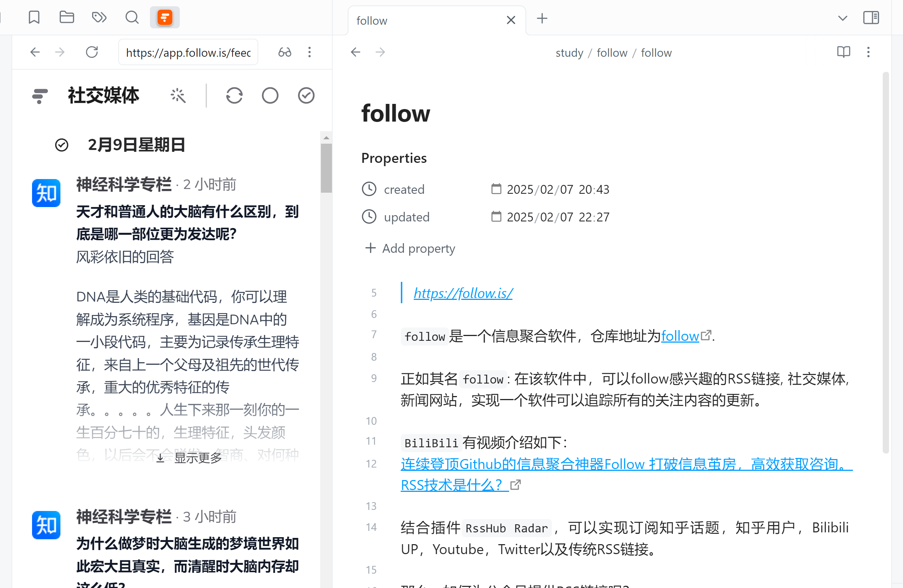Open the https://follow.is/ link
Viewport: 903px width, 588px height.
[463, 293]
